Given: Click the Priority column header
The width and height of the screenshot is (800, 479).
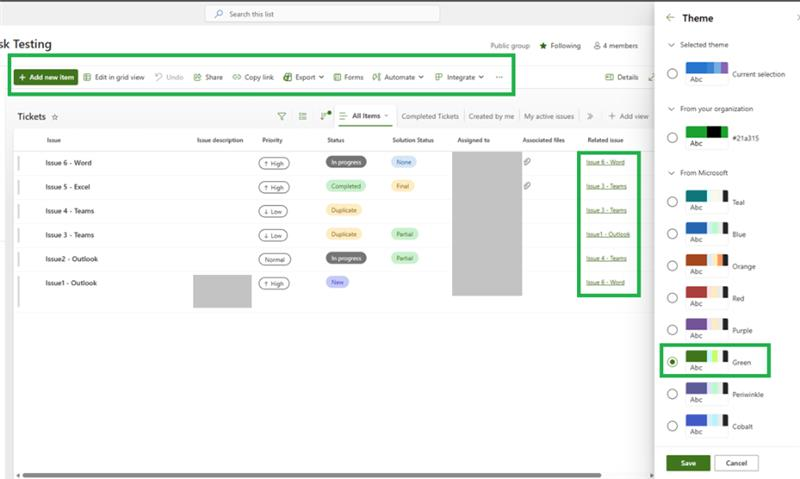Looking at the screenshot, I should click(272, 140).
